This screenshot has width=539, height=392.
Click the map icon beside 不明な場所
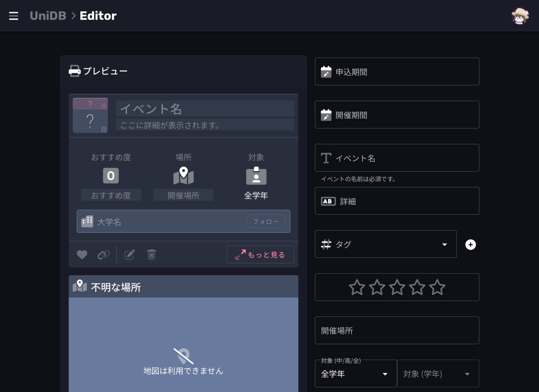pos(80,286)
